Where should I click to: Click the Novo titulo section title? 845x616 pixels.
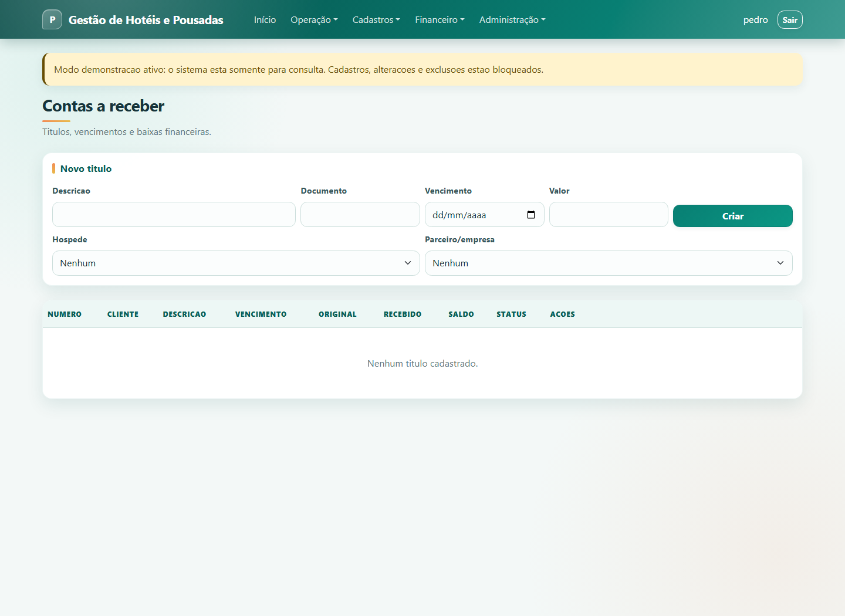86,168
